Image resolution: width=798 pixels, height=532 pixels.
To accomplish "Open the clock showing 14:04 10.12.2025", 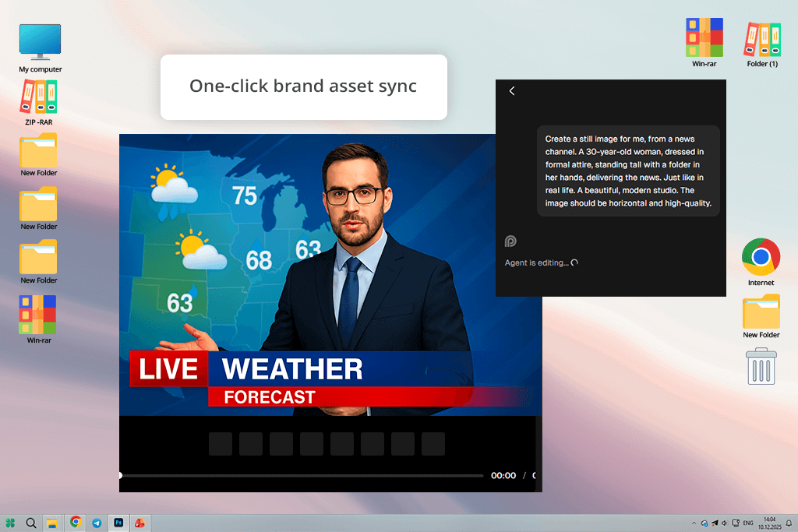I will click(769, 523).
